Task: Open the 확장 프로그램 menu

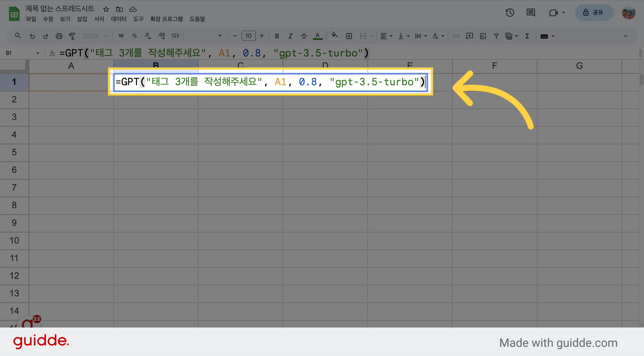Action: [x=166, y=19]
